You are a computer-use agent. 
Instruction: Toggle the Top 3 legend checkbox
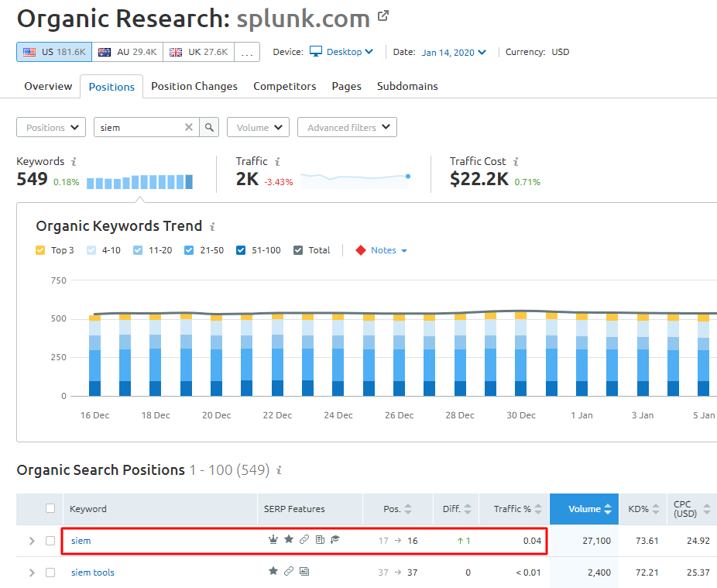(40, 250)
